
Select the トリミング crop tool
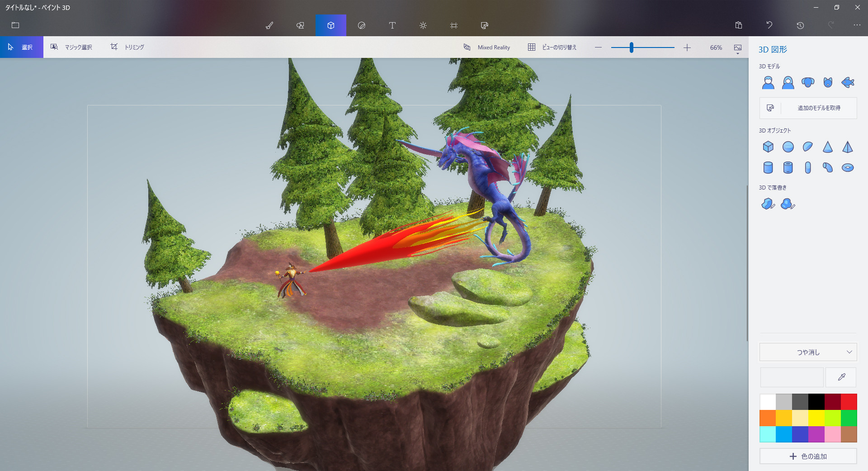coord(128,47)
